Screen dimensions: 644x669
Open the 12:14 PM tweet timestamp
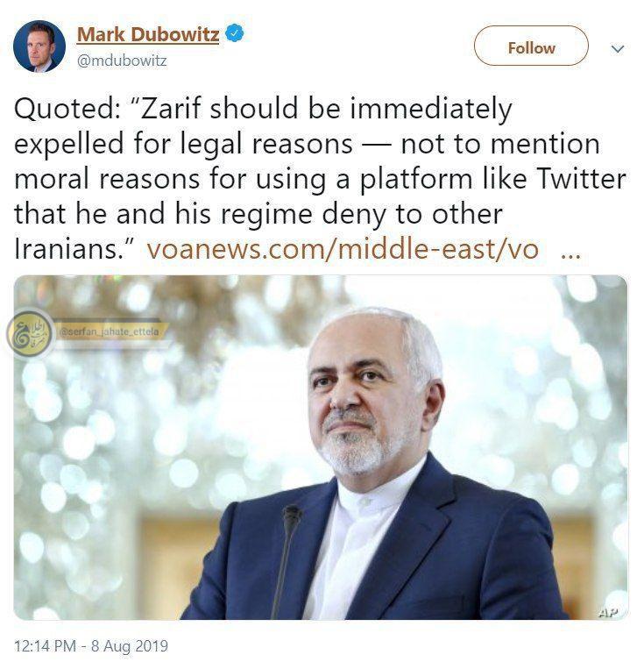45,645
